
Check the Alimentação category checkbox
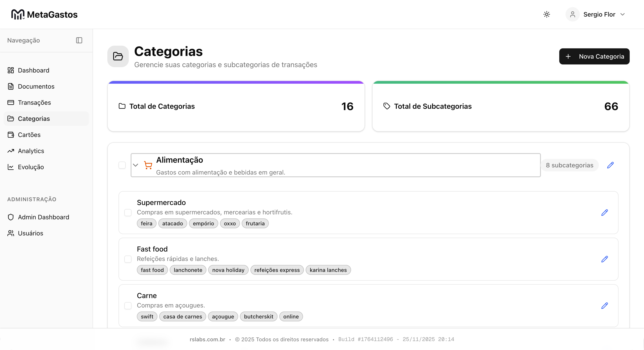coord(122,165)
